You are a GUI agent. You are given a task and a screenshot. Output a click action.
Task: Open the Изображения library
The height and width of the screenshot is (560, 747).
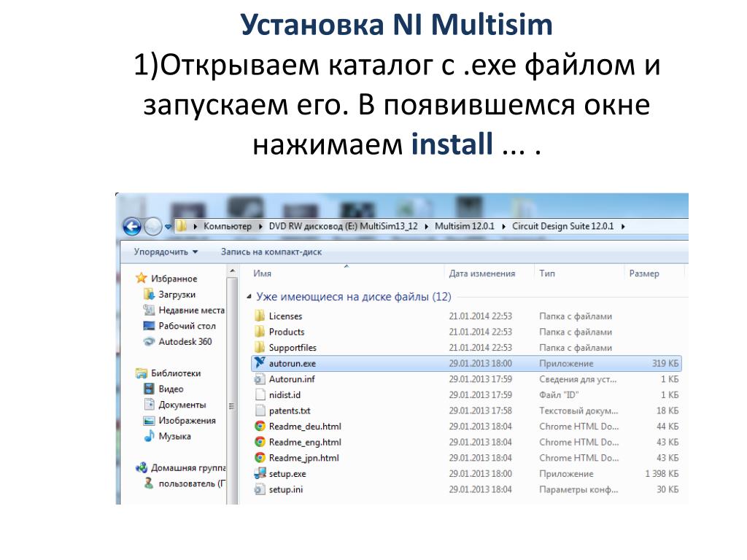[x=187, y=420]
